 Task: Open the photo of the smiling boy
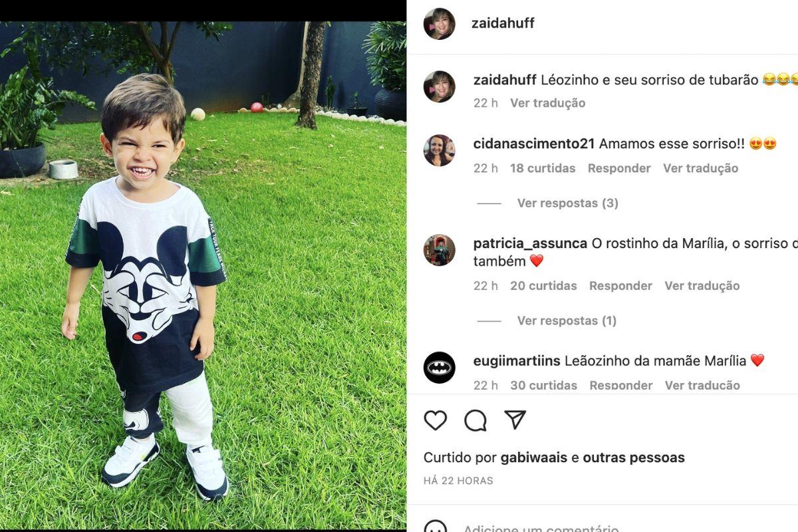point(203,275)
